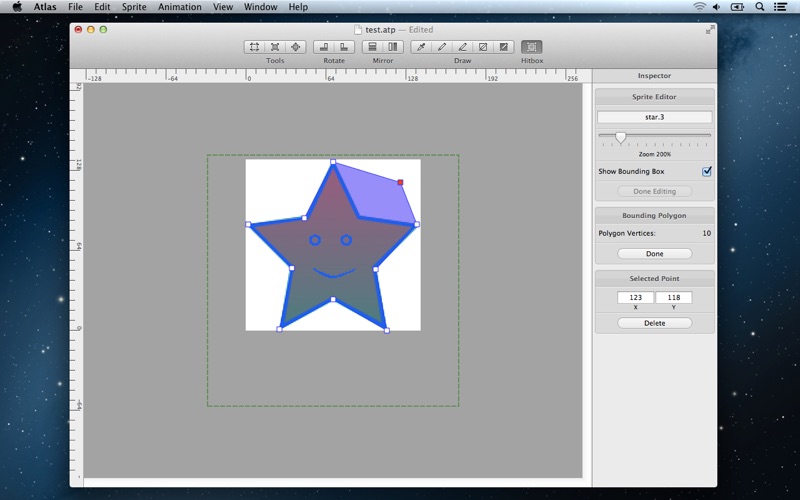The height and width of the screenshot is (500, 800).
Task: Open the Help menu
Action: (x=298, y=7)
